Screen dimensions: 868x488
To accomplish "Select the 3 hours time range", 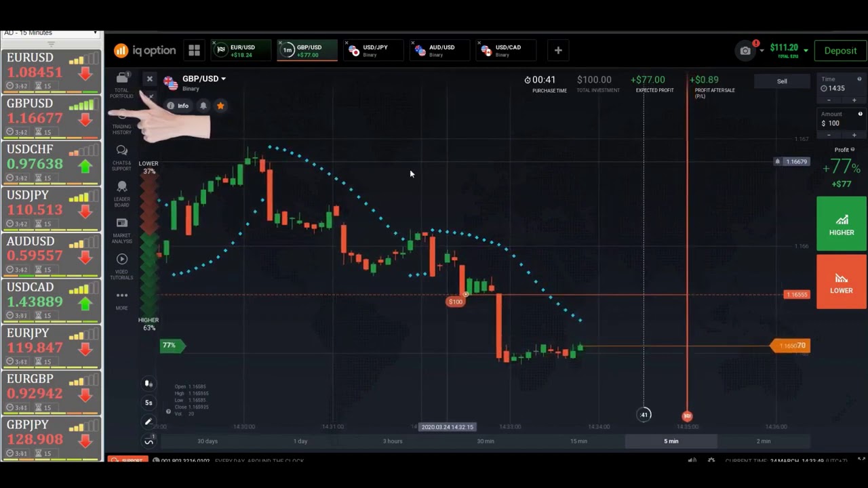I will tap(393, 441).
